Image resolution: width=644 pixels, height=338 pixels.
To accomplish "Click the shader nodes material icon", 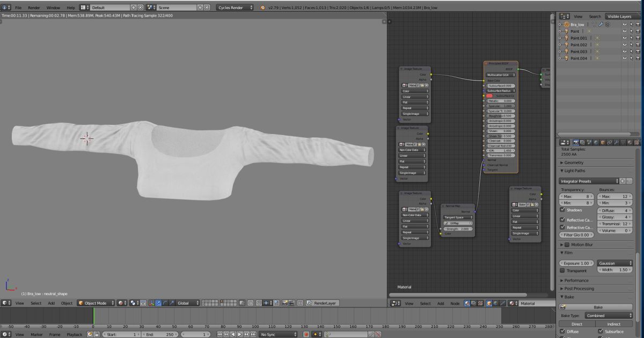I will click(467, 303).
